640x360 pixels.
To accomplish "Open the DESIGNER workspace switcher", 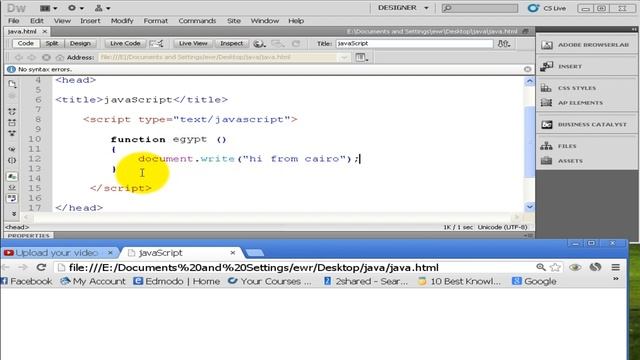I will click(402, 8).
